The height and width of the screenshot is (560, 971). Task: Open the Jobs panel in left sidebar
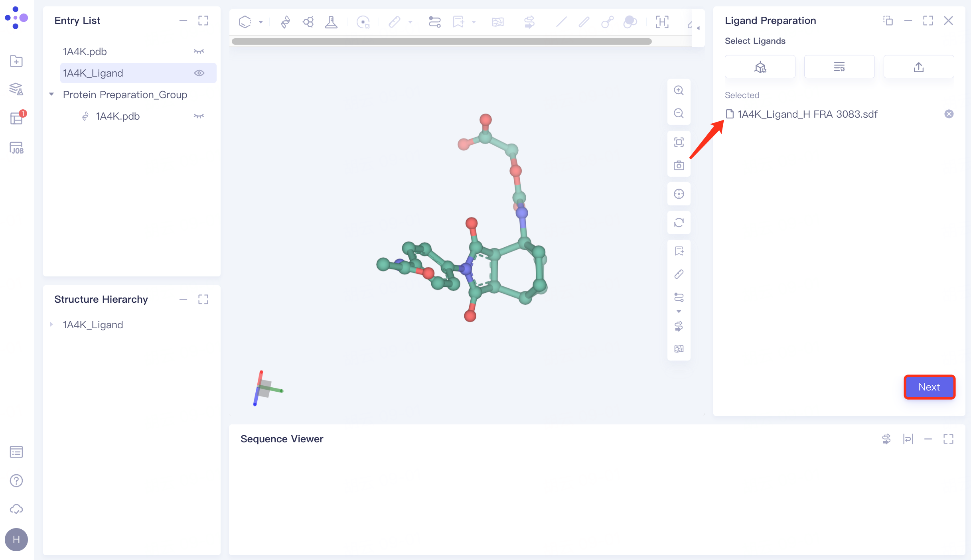click(x=16, y=148)
